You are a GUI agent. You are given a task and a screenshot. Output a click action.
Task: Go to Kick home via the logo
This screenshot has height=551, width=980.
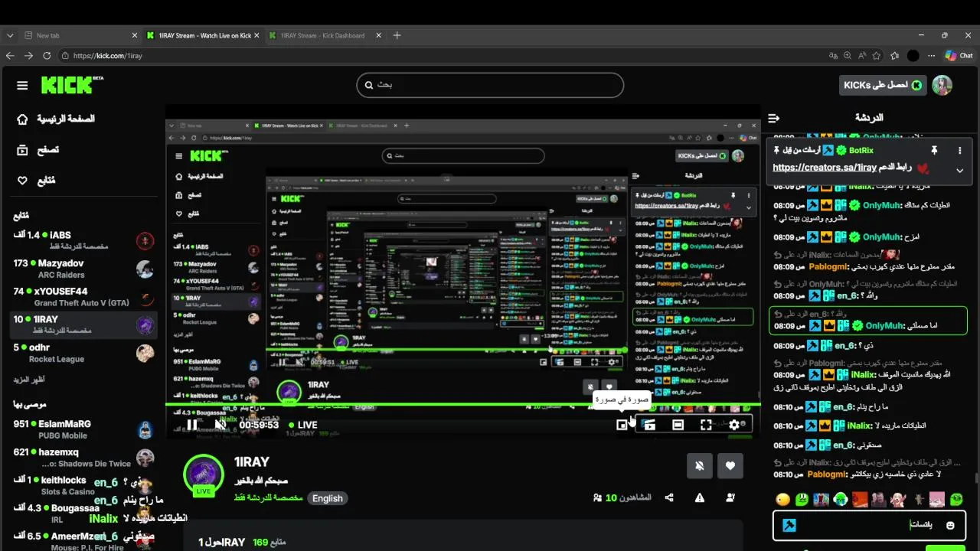pos(72,85)
